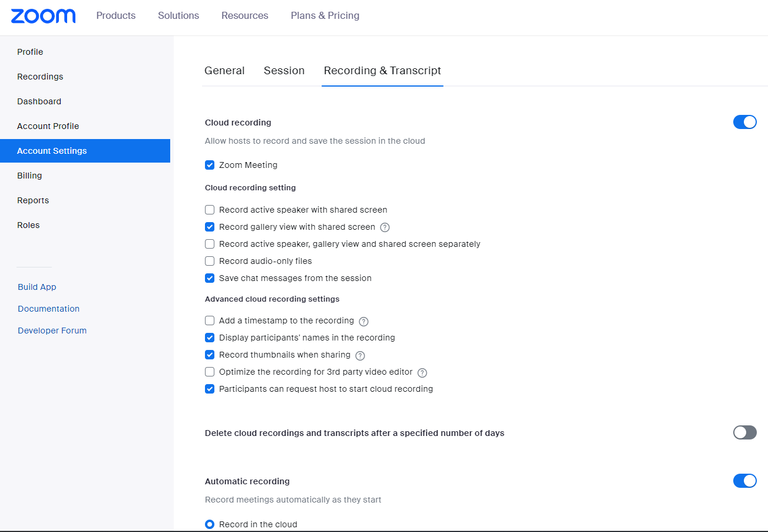Screen dimensions: 768x532
Task: Turn off the Cloud recording toggle
Action: click(744, 122)
